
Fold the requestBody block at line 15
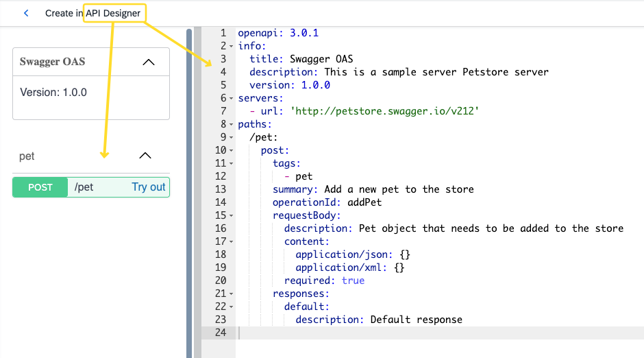232,215
